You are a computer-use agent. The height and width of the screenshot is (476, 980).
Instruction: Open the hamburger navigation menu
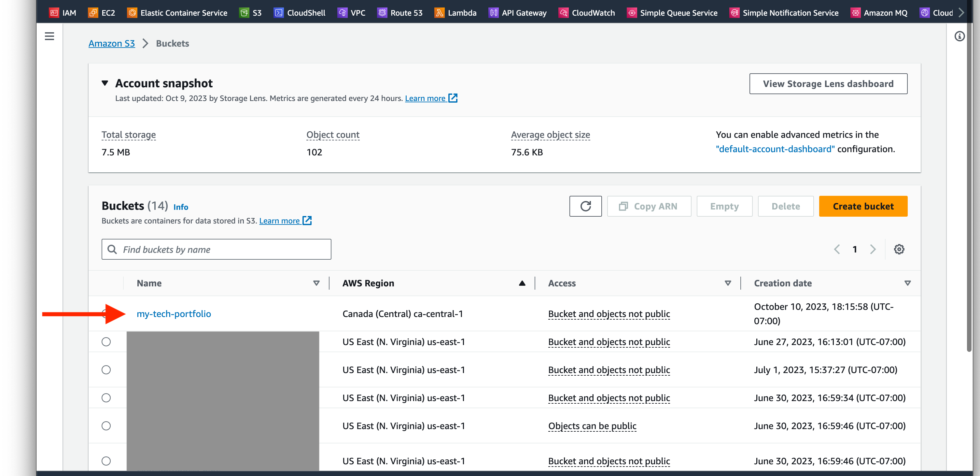pyautogui.click(x=49, y=36)
